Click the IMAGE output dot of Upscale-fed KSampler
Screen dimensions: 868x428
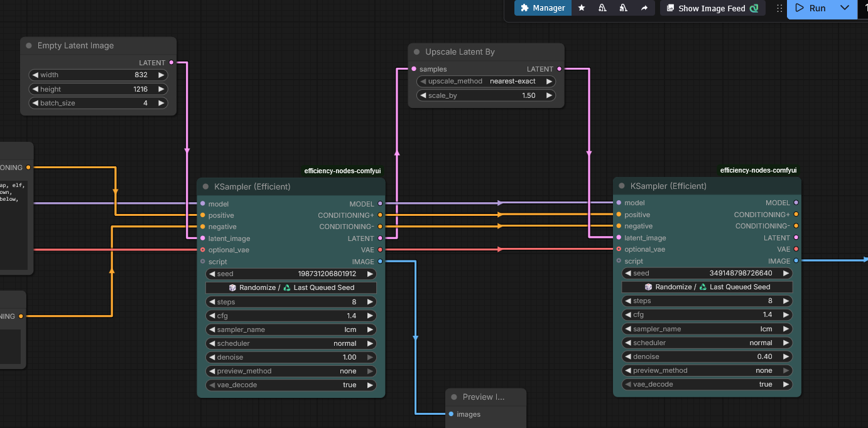[796, 261]
